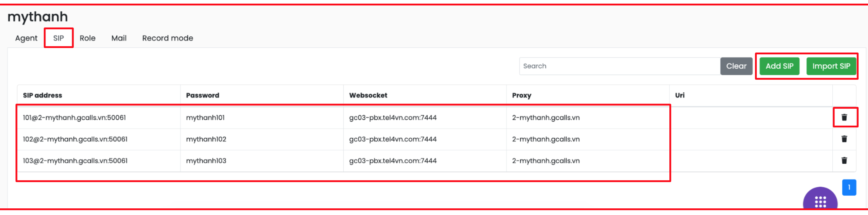The width and height of the screenshot is (868, 215).
Task: Click the Add SIP button
Action: click(779, 66)
